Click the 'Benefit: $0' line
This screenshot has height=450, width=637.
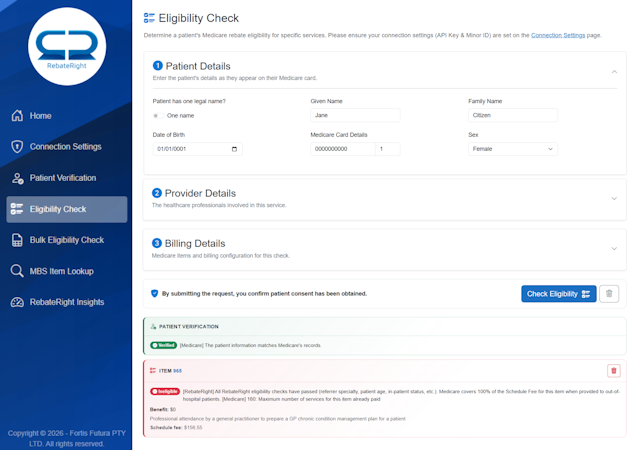[163, 409]
